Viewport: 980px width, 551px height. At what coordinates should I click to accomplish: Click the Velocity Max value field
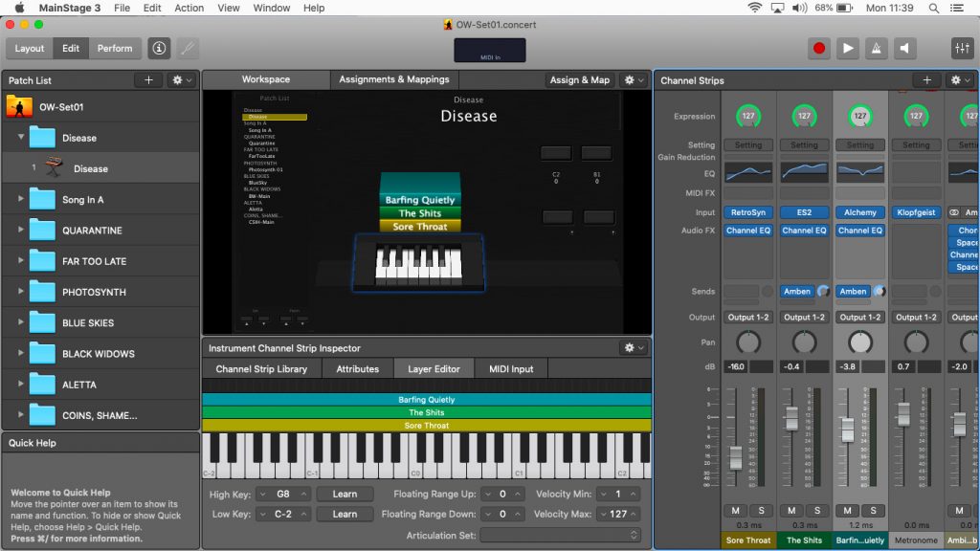click(618, 514)
